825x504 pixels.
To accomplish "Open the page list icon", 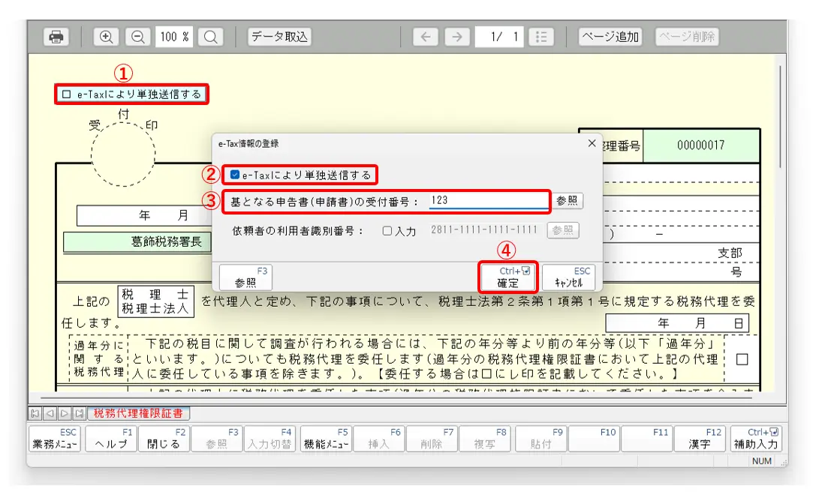I will [x=541, y=37].
